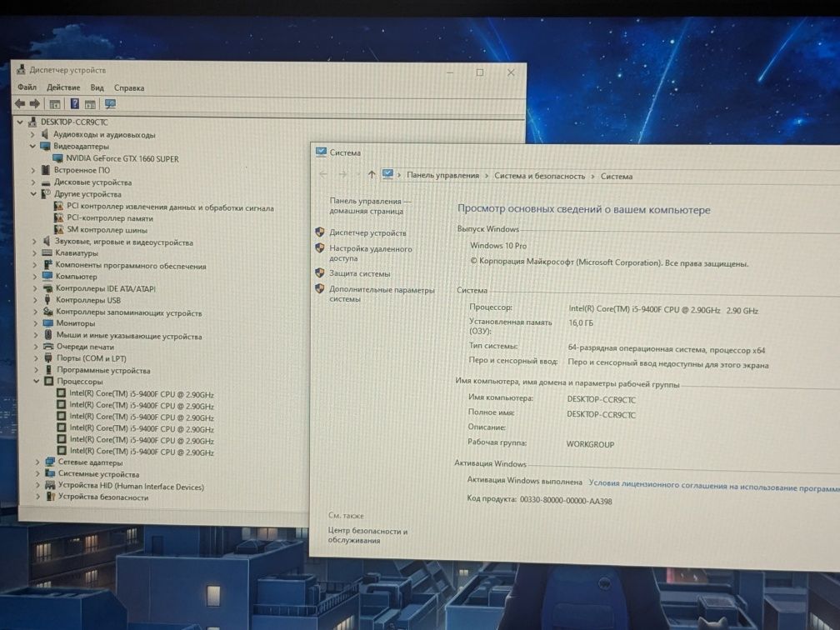Expand Аудиовходы и аудиовыходы category
Image resolution: width=840 pixels, height=630 pixels.
[32, 134]
